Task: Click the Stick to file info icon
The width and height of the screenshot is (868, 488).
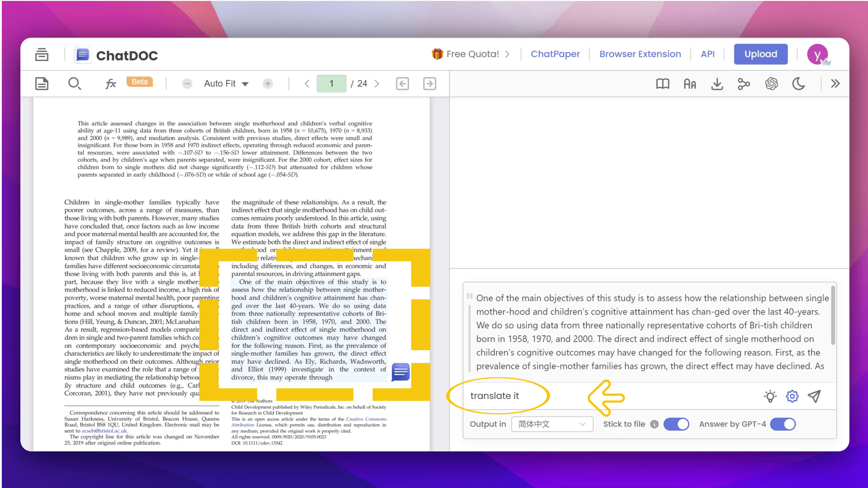Action: [x=654, y=424]
